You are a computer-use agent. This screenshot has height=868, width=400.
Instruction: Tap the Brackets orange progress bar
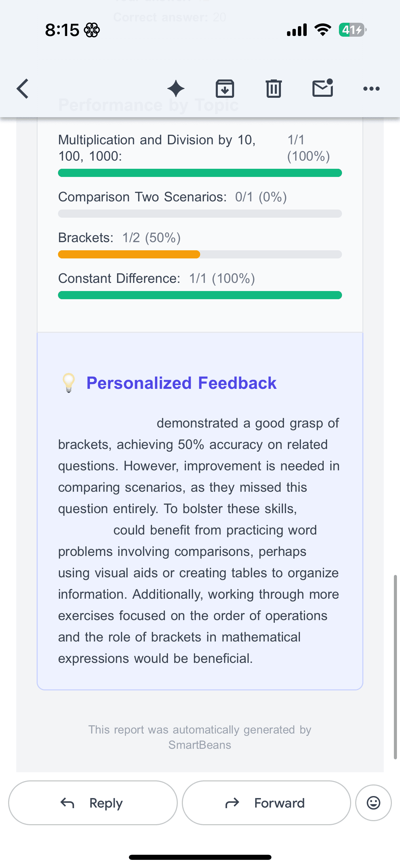pos(129,254)
